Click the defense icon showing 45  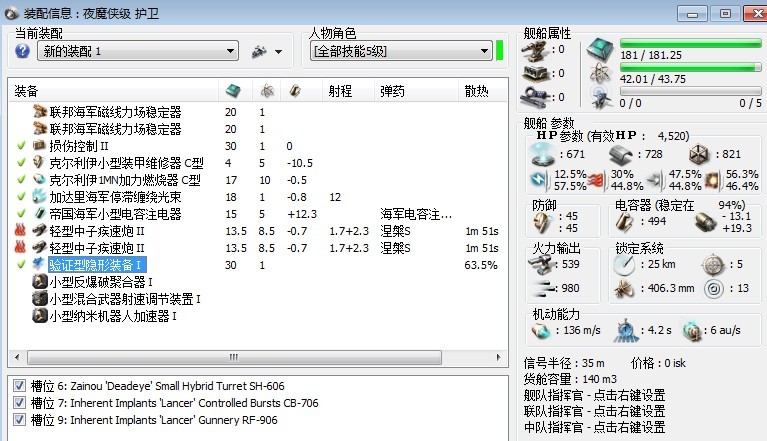tap(541, 222)
